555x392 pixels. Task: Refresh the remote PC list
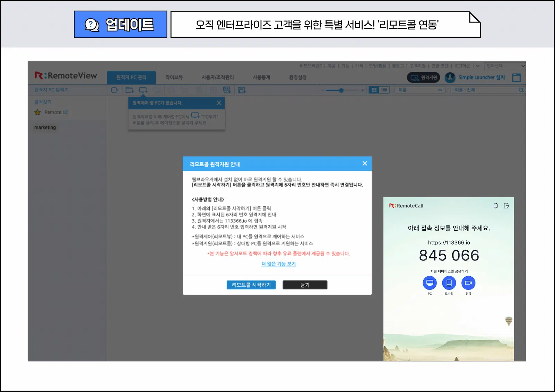[x=114, y=90]
